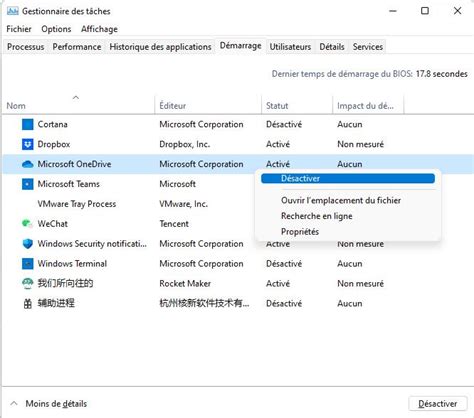Sort by the Statut column header
Image resolution: width=474 pixels, height=418 pixels.
[x=297, y=106]
